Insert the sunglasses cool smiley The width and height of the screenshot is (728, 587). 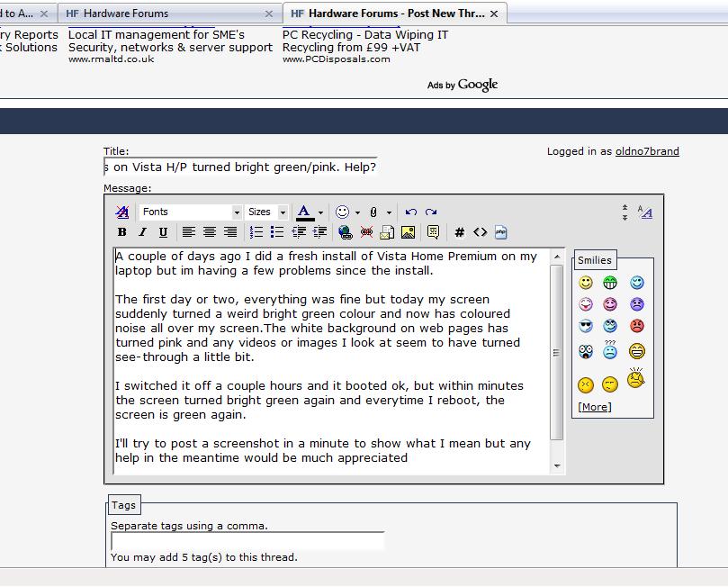pyautogui.click(x=586, y=326)
